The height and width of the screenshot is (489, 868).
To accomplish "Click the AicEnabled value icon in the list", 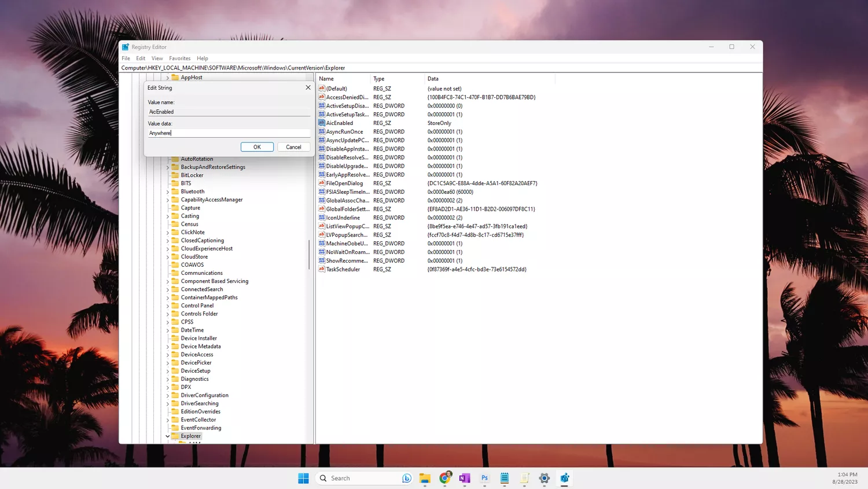I will pyautogui.click(x=322, y=123).
